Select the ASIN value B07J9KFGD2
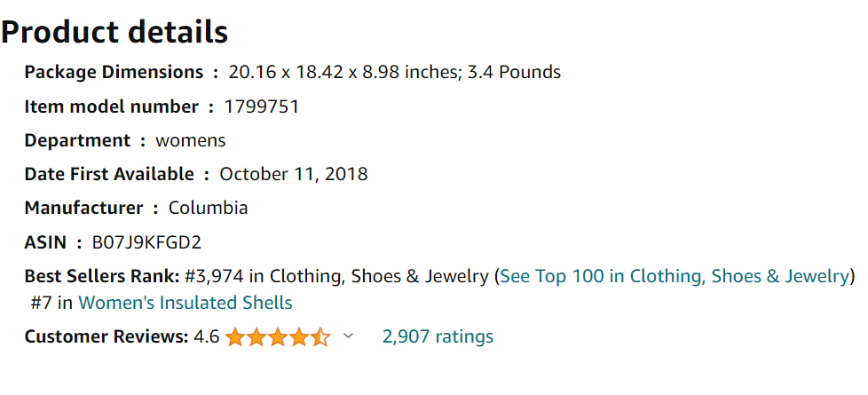This screenshot has height=395, width=868. click(x=146, y=242)
